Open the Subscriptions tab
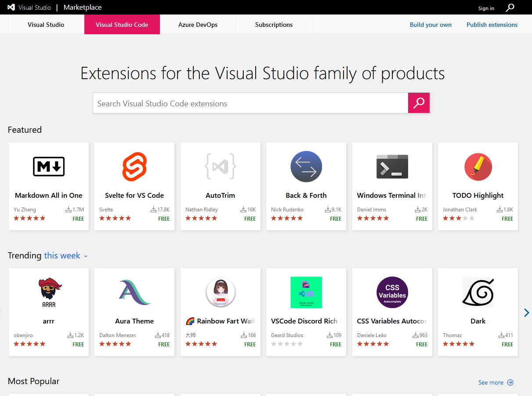 click(274, 25)
